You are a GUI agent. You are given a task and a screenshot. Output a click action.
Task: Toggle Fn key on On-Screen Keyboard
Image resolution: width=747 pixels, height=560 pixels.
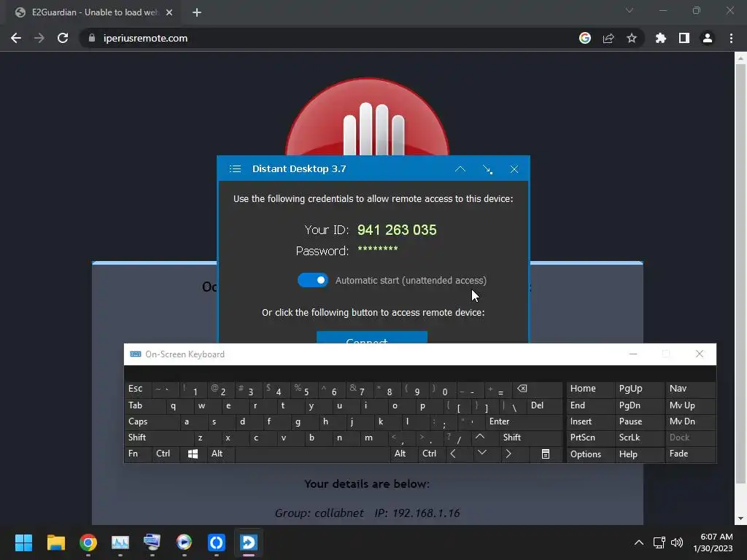click(138, 454)
